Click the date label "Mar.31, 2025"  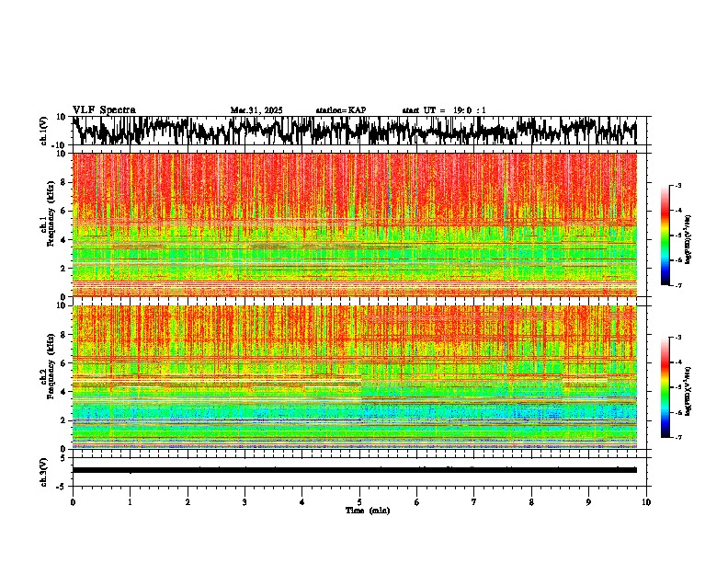(256, 110)
